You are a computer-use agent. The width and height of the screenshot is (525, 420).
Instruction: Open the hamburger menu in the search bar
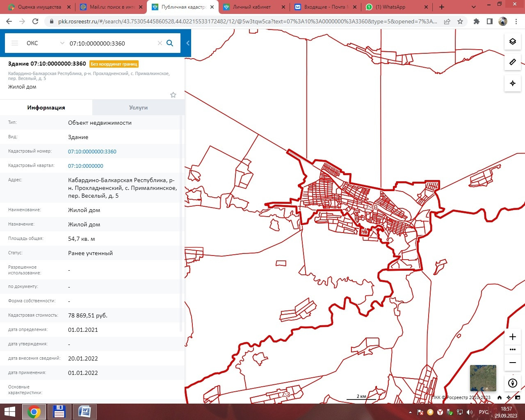pyautogui.click(x=15, y=43)
